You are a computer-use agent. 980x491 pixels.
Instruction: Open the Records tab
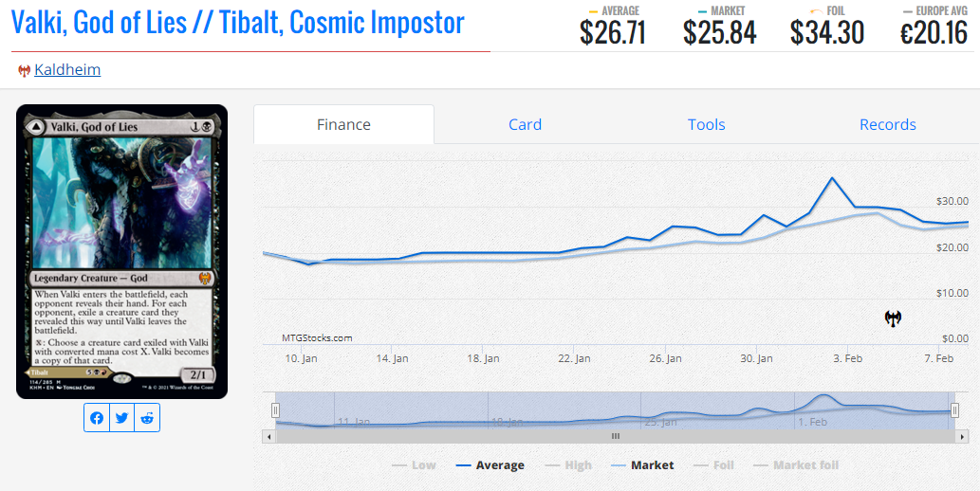pos(887,125)
